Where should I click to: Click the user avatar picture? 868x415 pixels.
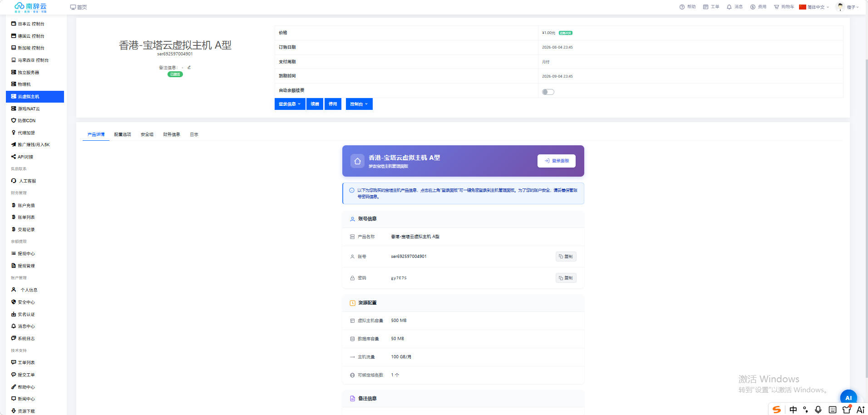coord(840,7)
